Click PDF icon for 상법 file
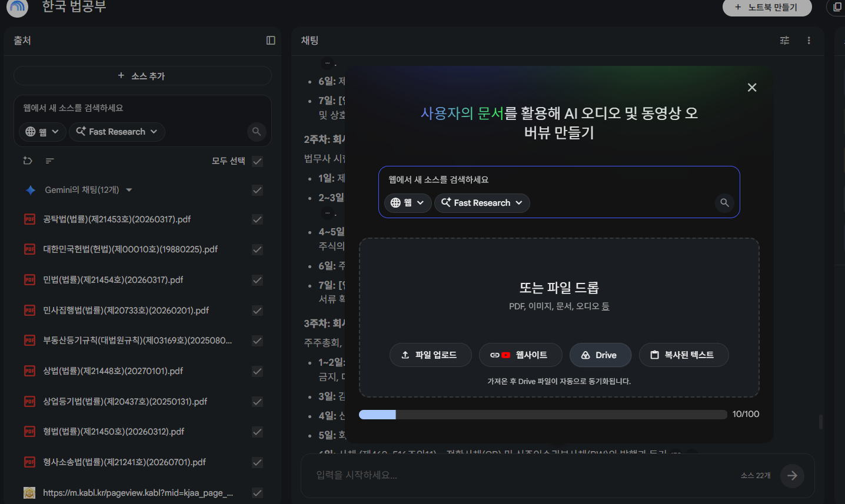The width and height of the screenshot is (845, 504). (x=29, y=371)
